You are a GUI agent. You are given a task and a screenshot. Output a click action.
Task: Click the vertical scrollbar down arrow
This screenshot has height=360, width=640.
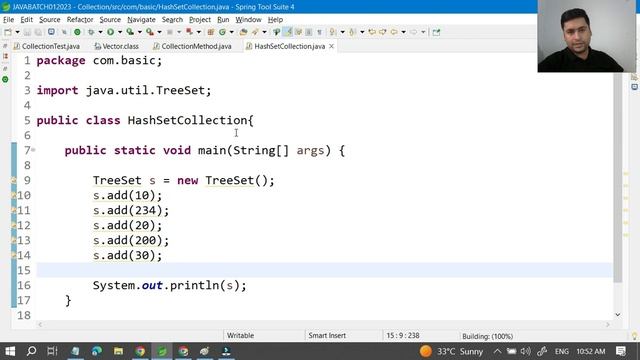(618, 315)
